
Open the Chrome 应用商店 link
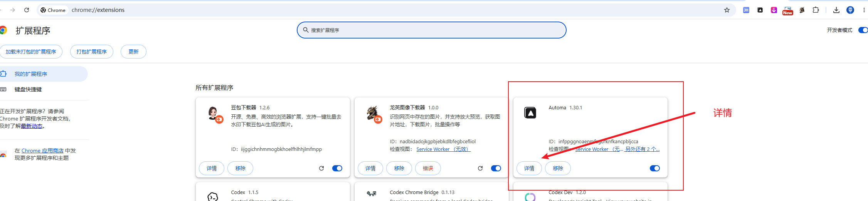(42, 151)
